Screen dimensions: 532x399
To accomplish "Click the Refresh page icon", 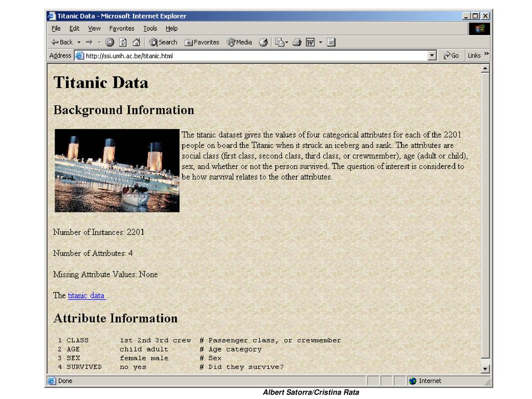I will point(123,42).
